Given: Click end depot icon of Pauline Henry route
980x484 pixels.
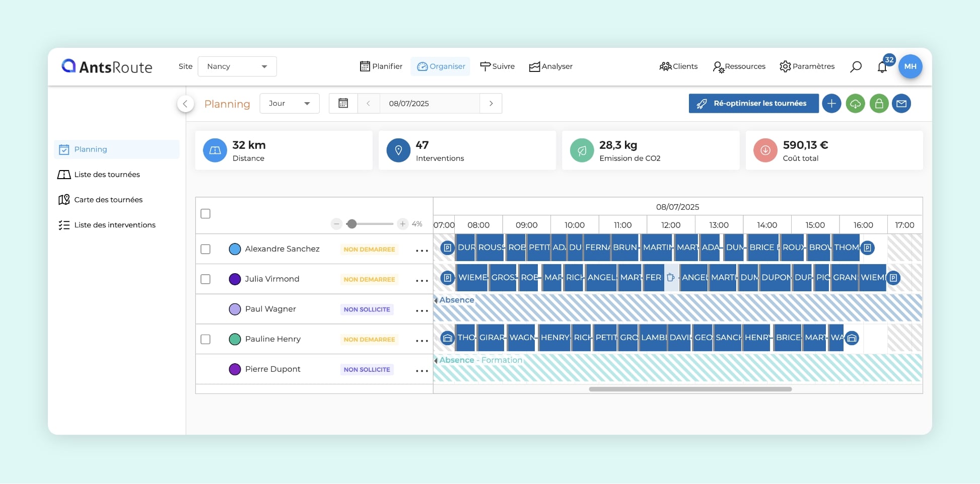Looking at the screenshot, I should click(x=852, y=338).
